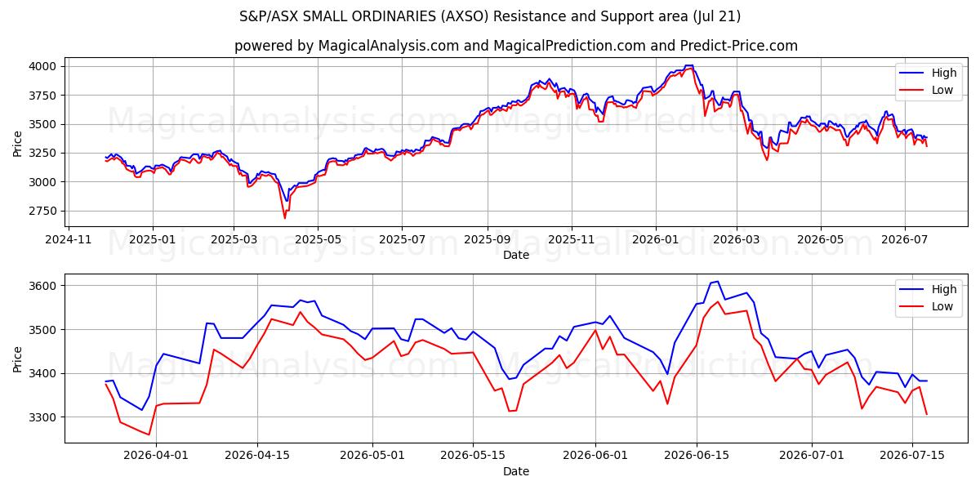
Task: Click the 2026-07-15 date tick
Action: pos(913,457)
